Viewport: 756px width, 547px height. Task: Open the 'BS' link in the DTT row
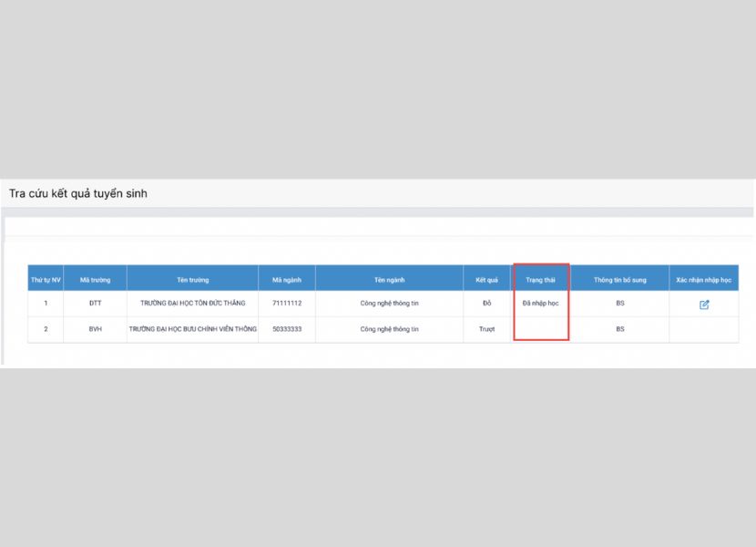(619, 304)
